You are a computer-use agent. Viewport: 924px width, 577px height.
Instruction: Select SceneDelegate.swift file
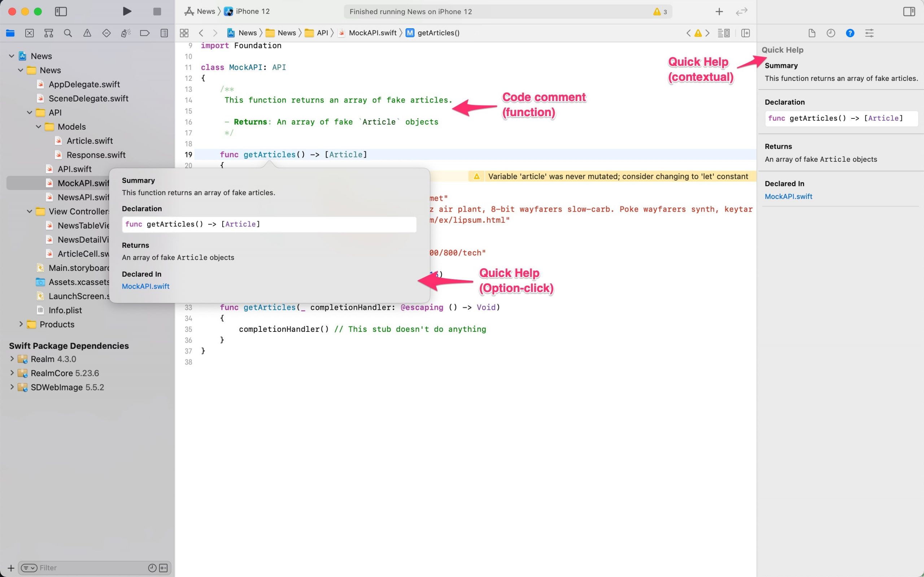[x=88, y=99]
